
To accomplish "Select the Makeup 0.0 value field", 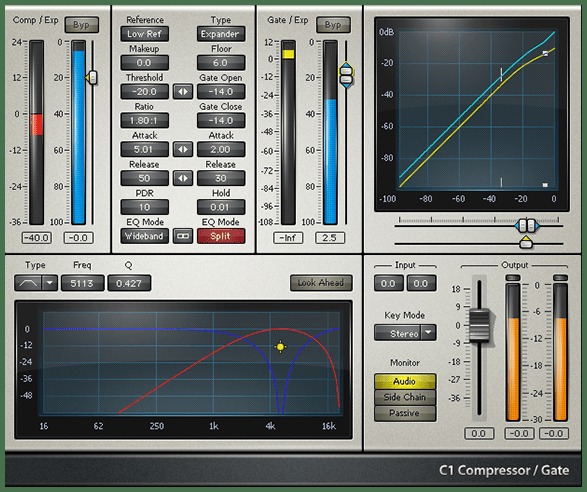I will (x=145, y=63).
